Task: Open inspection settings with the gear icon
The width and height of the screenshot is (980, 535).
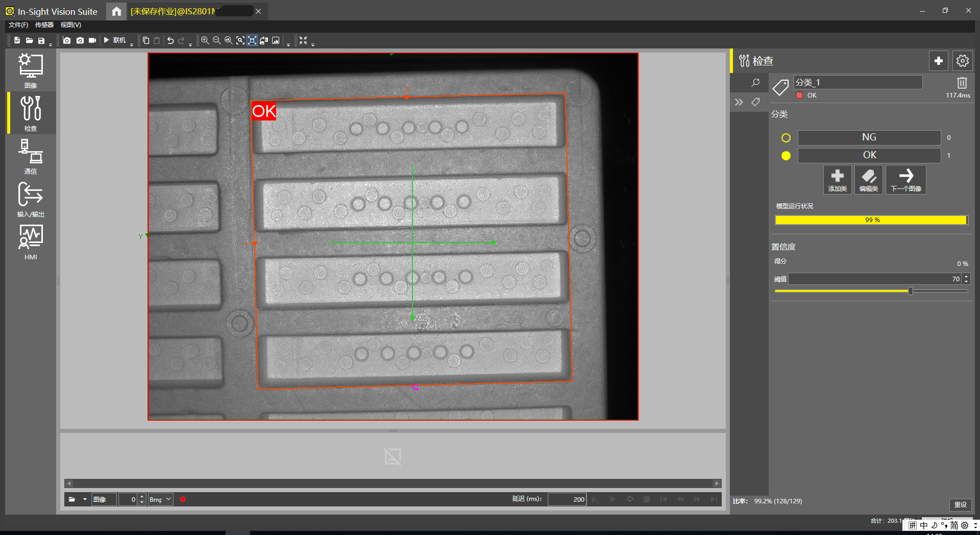Action: tap(962, 61)
